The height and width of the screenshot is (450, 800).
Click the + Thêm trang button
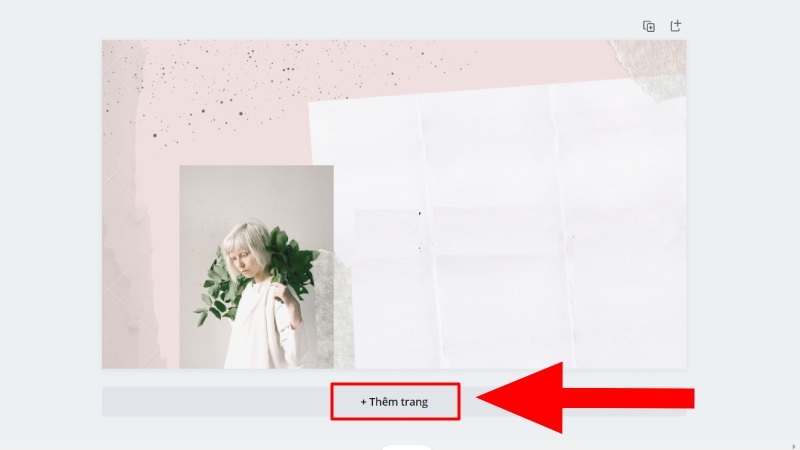pyautogui.click(x=395, y=402)
